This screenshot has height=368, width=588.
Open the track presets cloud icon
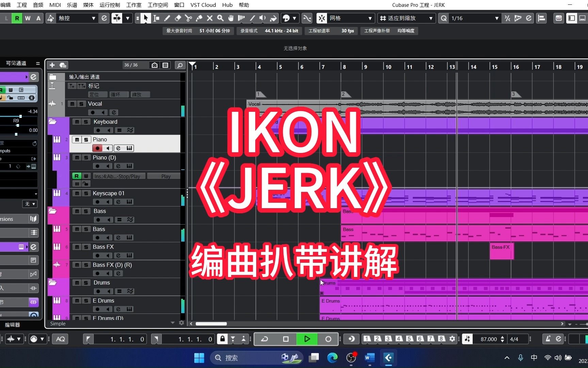63,65
